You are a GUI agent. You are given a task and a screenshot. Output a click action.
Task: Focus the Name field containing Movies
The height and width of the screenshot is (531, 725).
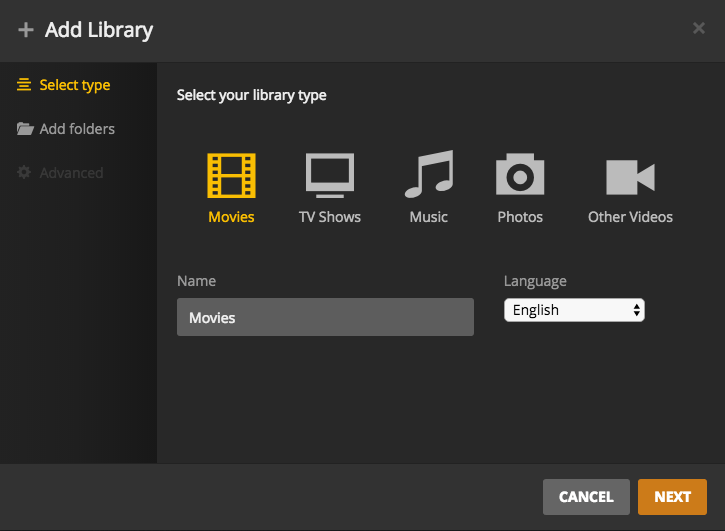point(325,317)
